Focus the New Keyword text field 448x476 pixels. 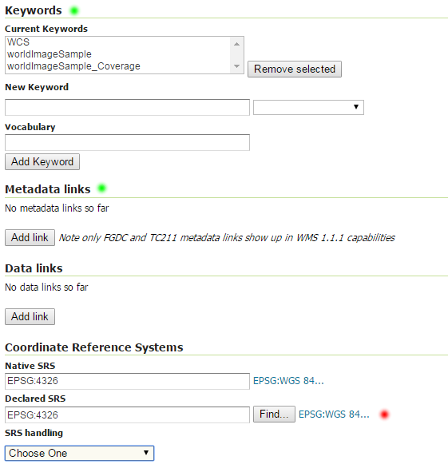pos(127,107)
